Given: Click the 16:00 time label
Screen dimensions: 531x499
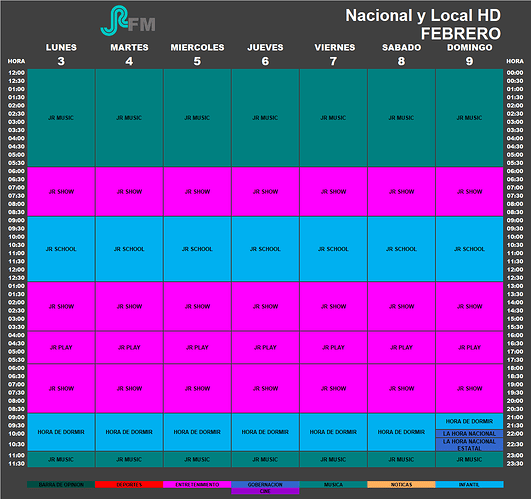Looking at the screenshot, I should pyautogui.click(x=515, y=335).
